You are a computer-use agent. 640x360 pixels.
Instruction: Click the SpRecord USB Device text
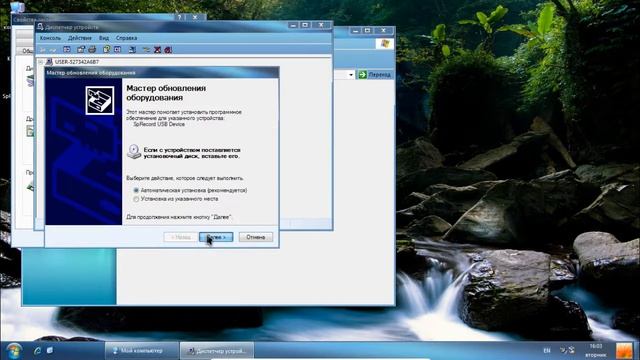click(x=159, y=124)
